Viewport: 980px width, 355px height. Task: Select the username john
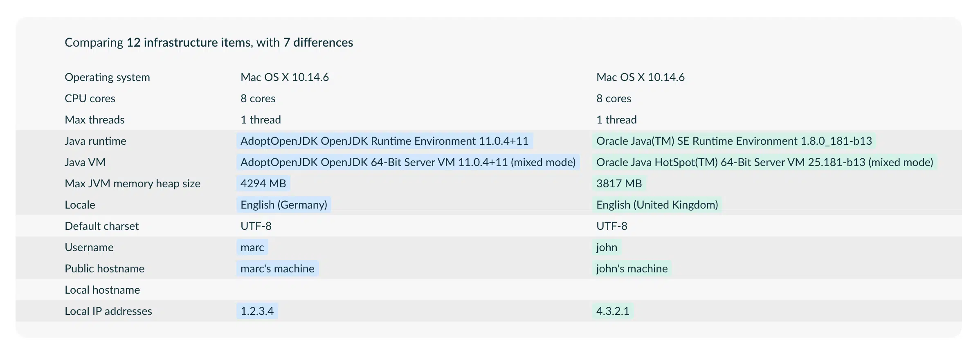tap(607, 247)
